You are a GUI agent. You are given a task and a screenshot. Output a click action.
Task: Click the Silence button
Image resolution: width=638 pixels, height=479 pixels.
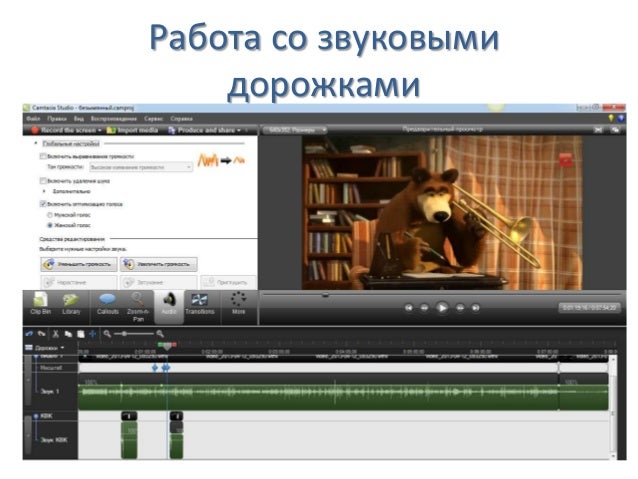[228, 282]
